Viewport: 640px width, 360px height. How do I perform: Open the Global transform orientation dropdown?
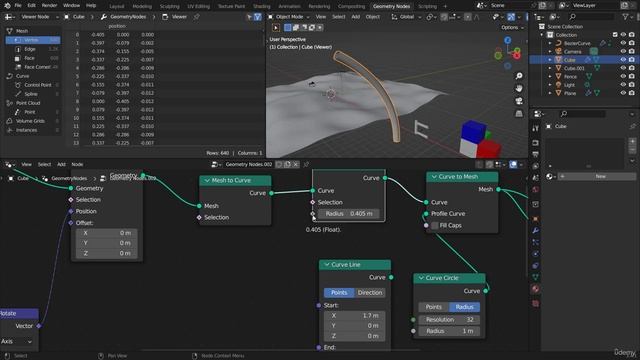pyautogui.click(x=406, y=17)
